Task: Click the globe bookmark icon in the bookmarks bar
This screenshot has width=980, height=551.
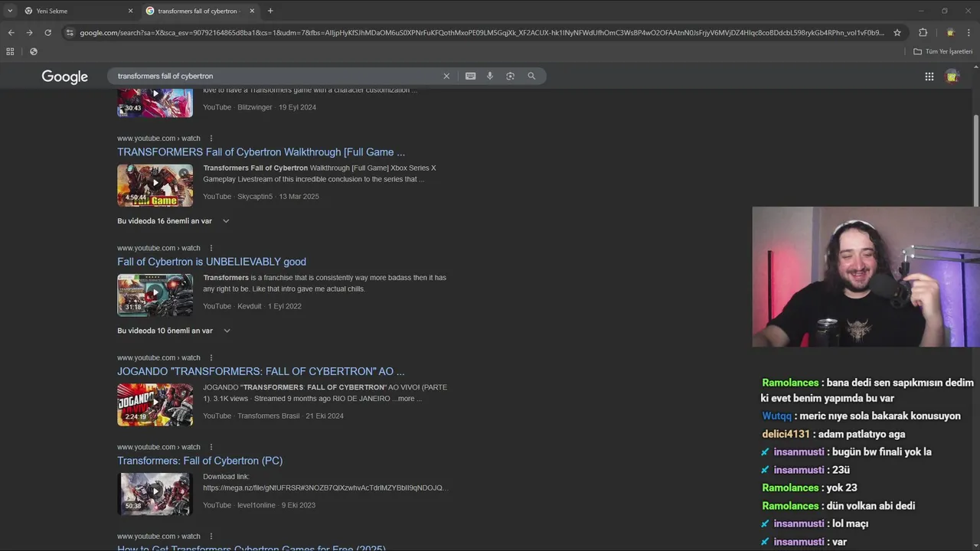Action: [x=33, y=51]
